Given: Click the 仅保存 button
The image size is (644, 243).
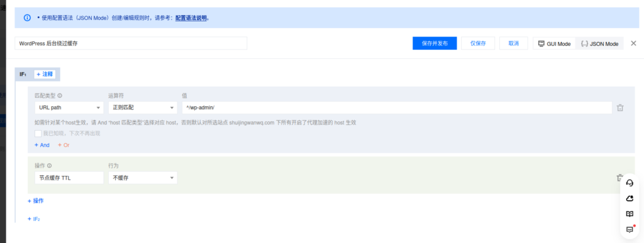Looking at the screenshot, I should click(x=478, y=43).
